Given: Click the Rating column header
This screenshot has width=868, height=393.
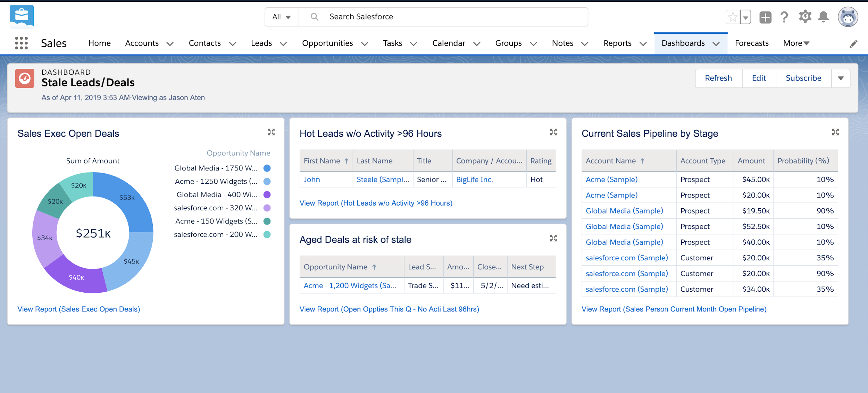Looking at the screenshot, I should pos(541,161).
